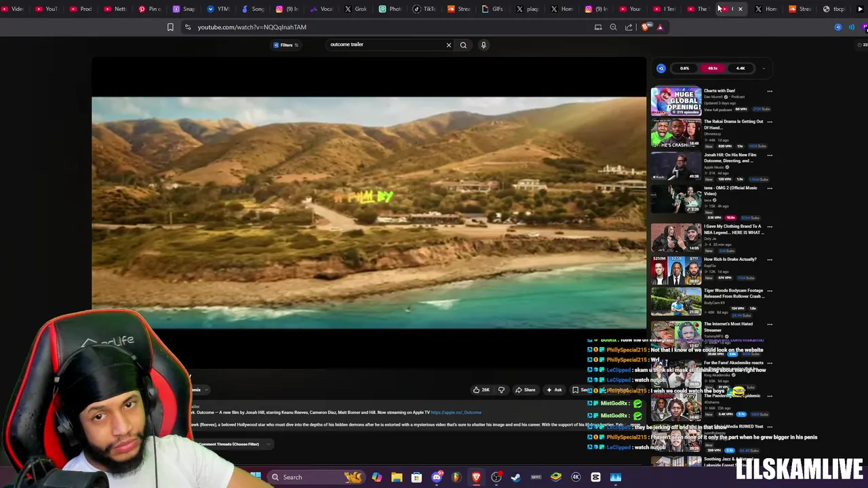Like the video with 26K likes
The height and width of the screenshot is (488, 868).
481,390
